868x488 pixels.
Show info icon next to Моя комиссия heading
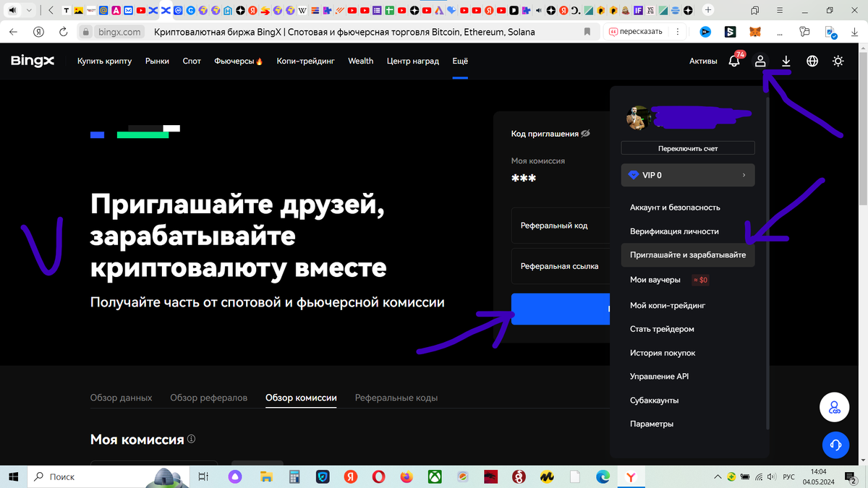[x=191, y=439]
